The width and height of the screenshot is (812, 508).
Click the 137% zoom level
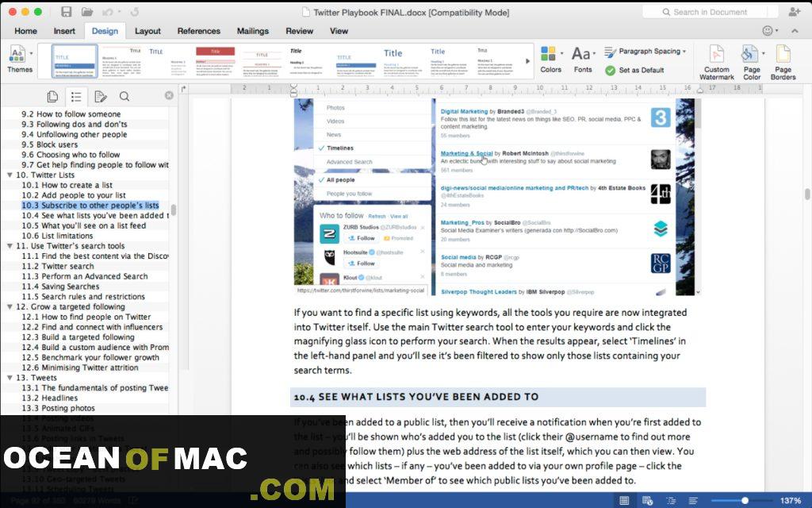coord(791,500)
